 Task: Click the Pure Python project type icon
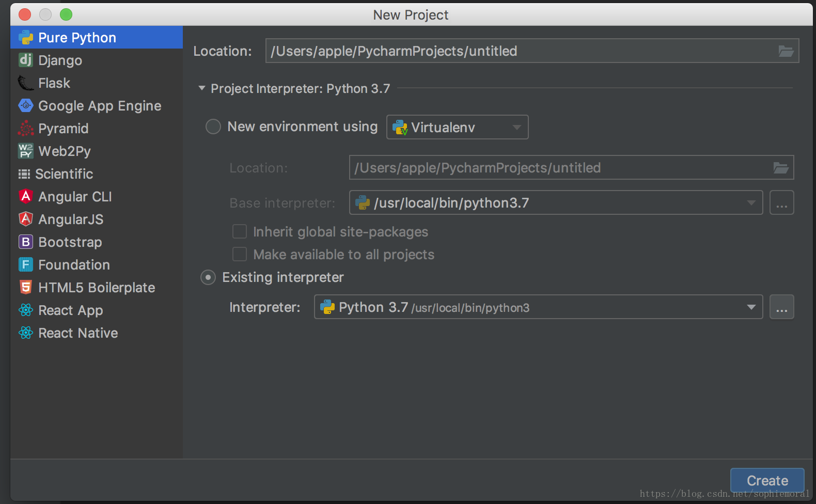[x=26, y=38]
